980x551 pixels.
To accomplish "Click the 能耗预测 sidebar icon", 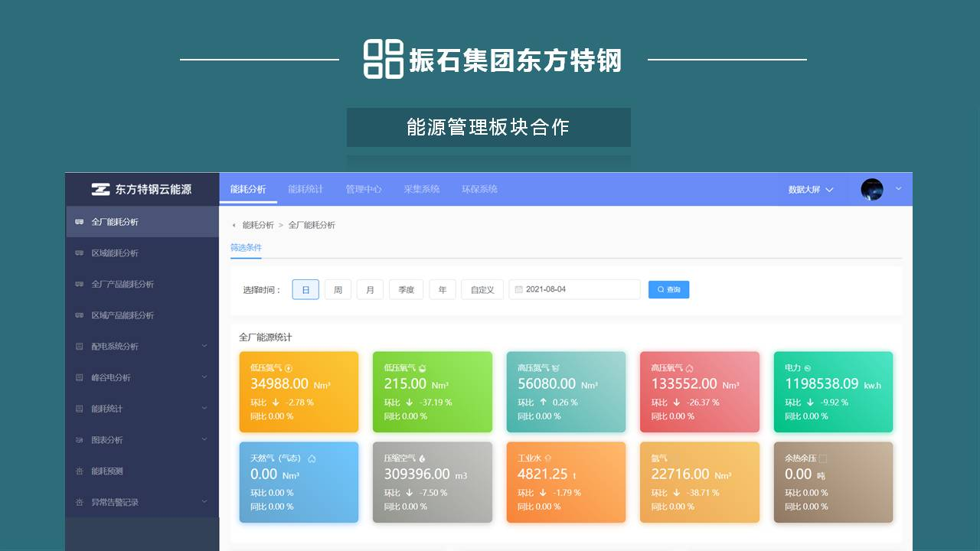I will [79, 471].
